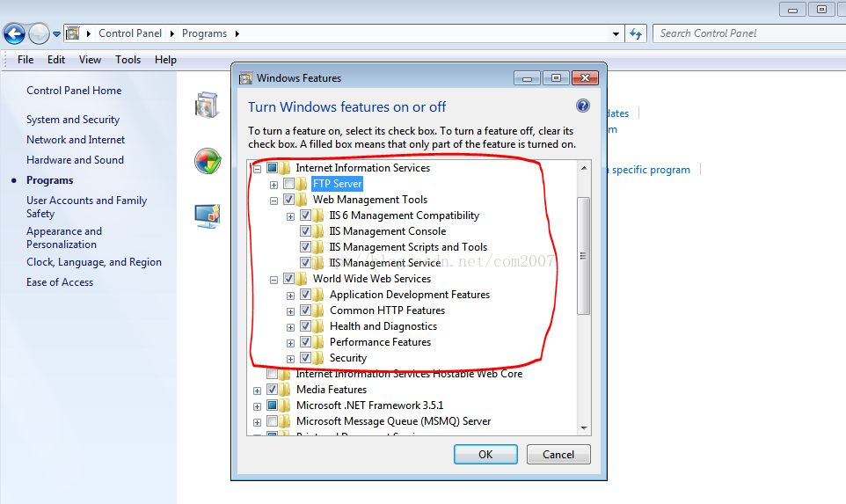The image size is (846, 504).
Task: Go to Ease of Access
Action: pos(60,282)
